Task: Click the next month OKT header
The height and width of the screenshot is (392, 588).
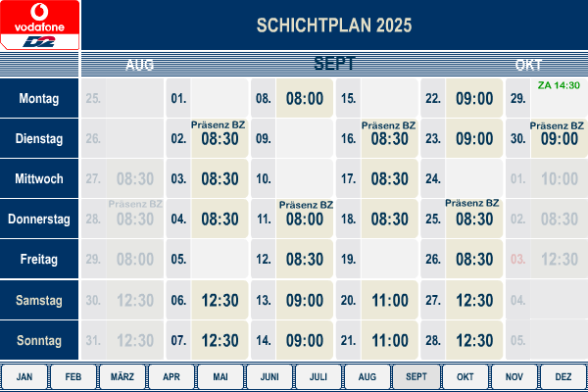Action: 528,65
